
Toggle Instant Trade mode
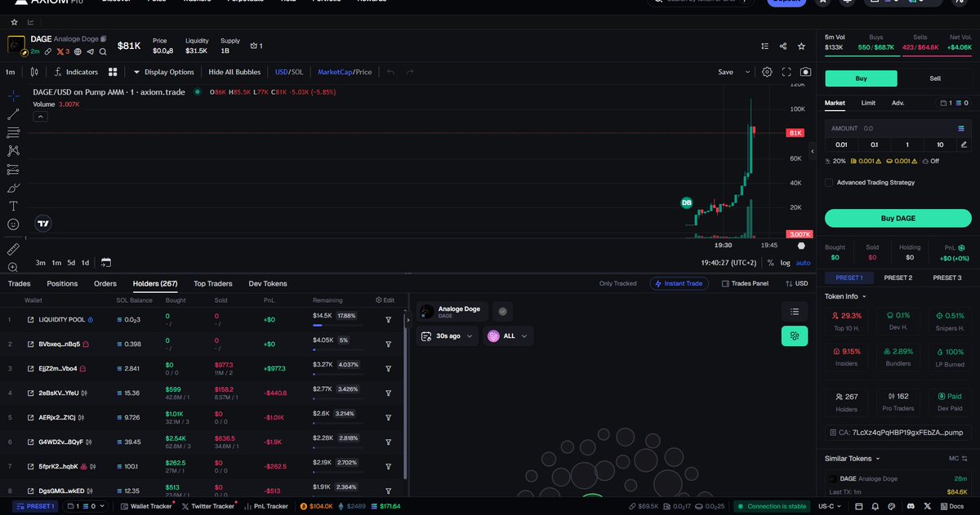[679, 284]
